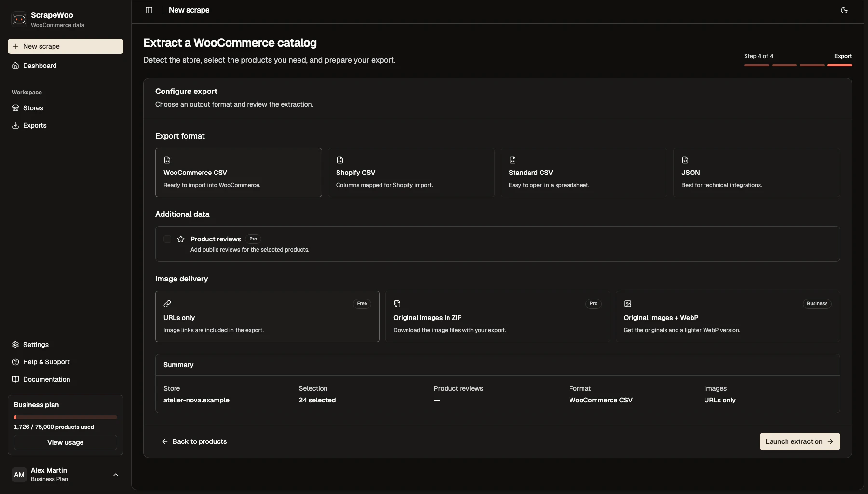This screenshot has height=494, width=868.
Task: Click the JSON file icon
Action: [x=685, y=160]
